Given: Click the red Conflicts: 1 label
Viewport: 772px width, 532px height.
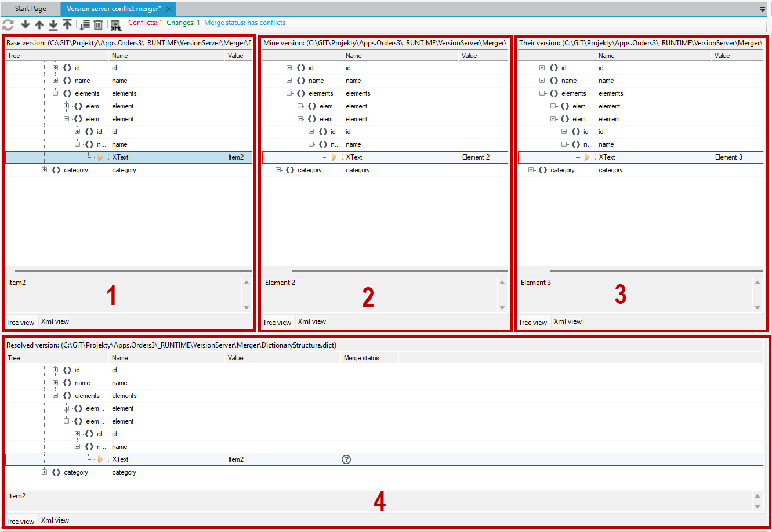Looking at the screenshot, I should point(145,23).
